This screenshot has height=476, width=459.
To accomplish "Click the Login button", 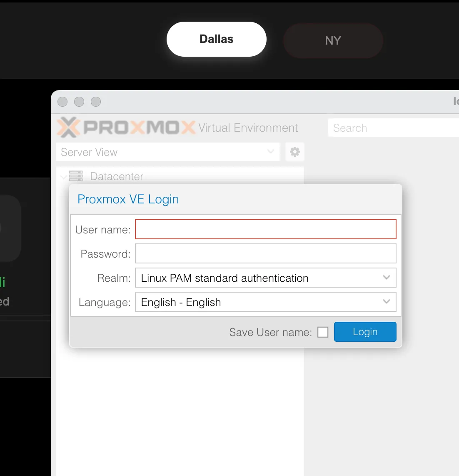I will point(365,331).
